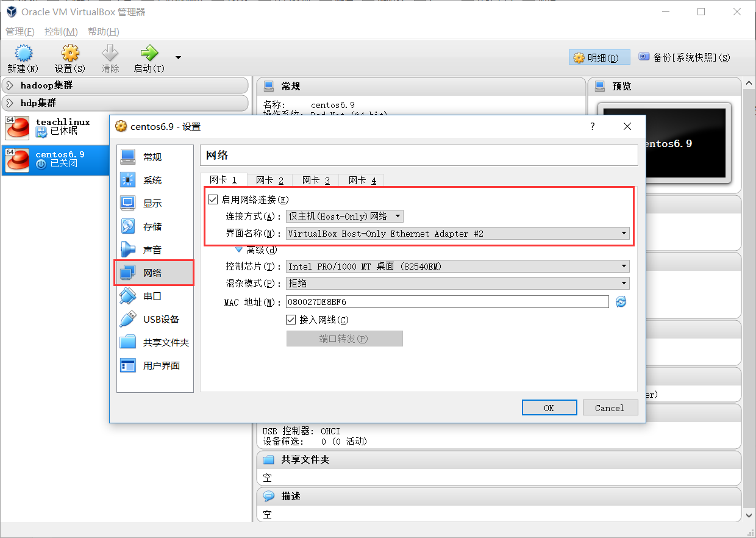
Task: Close the centos6.9 settings dialog
Action: pyautogui.click(x=627, y=126)
